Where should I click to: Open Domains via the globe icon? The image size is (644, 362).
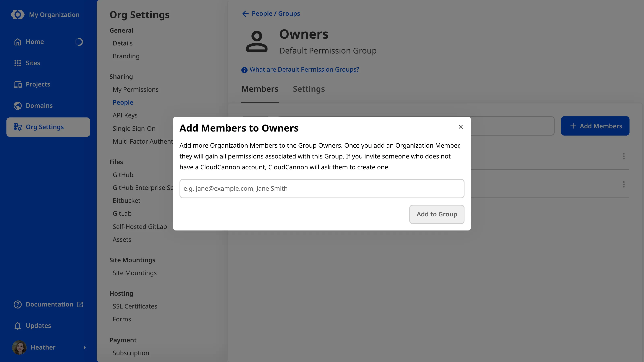18,106
